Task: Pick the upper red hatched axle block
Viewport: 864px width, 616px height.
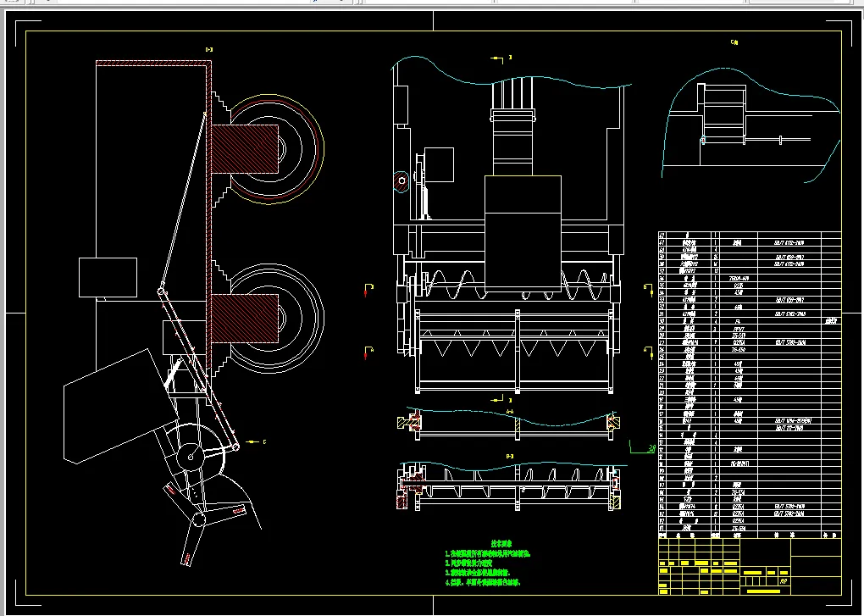Action: [x=245, y=149]
